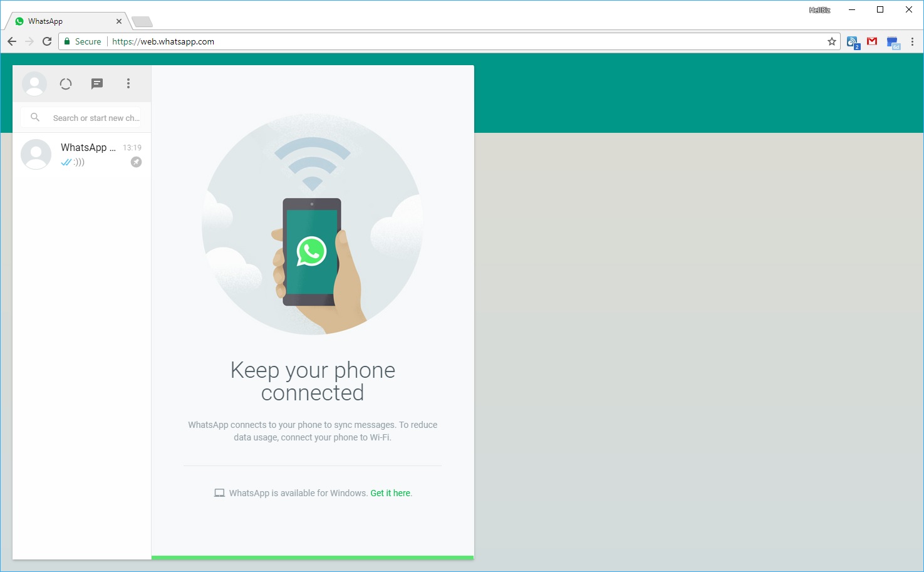924x572 pixels.
Task: Open your profile avatar in WhatsApp sidebar
Action: click(34, 83)
